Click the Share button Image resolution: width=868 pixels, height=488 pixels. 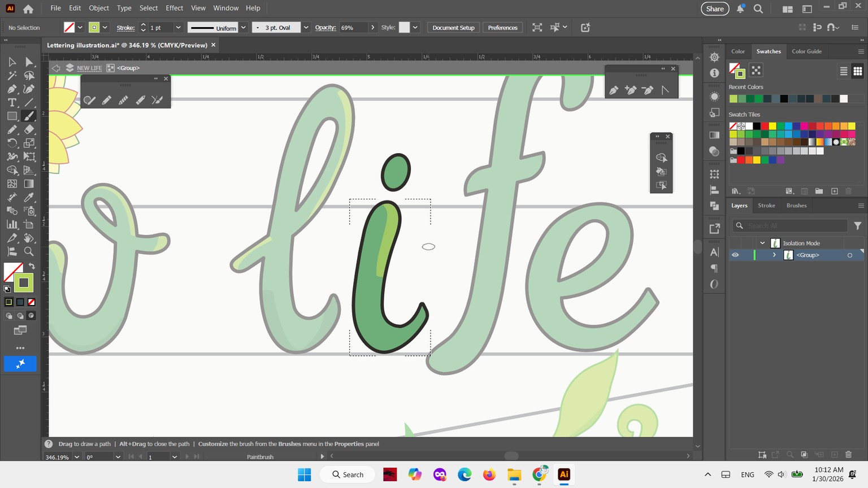(x=715, y=8)
